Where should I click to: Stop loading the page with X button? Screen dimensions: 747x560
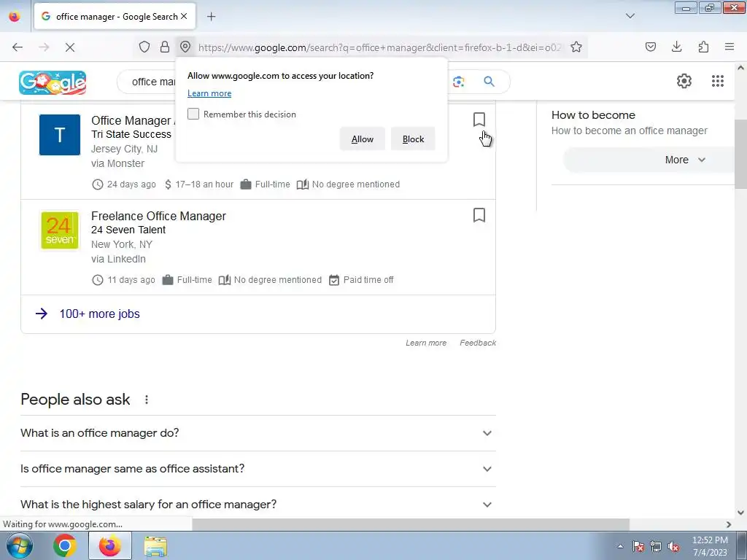point(69,47)
